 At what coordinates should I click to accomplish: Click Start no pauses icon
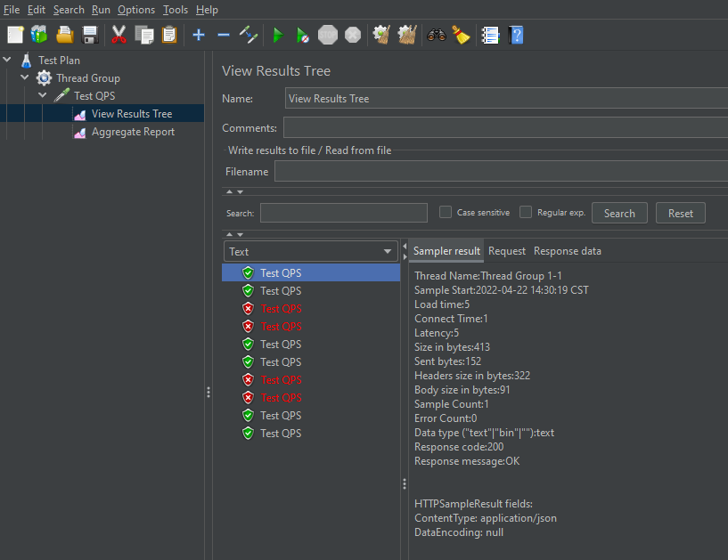[x=303, y=35]
